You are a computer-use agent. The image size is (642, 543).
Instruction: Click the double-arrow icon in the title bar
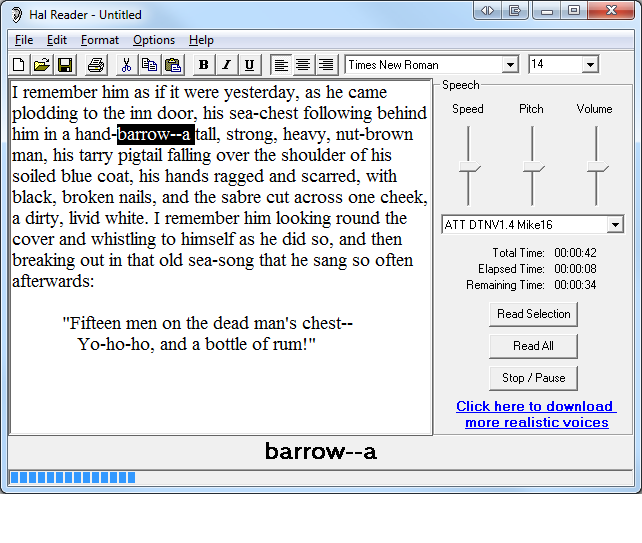tap(487, 10)
